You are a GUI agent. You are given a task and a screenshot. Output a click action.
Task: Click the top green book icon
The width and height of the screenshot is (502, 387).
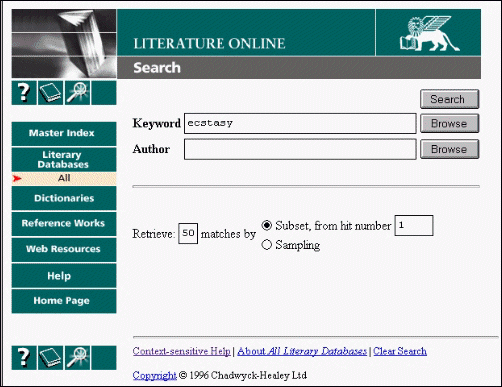click(50, 93)
